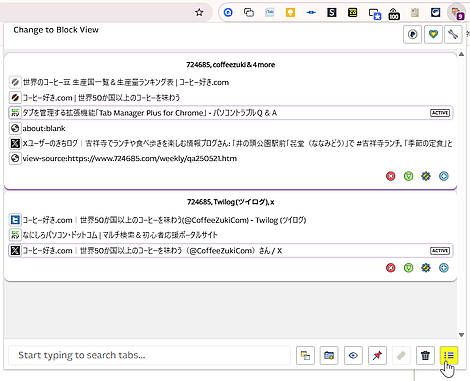Viewport: 470px width, 381px height.
Task: Toggle the eye visibility button
Action: [x=353, y=355]
